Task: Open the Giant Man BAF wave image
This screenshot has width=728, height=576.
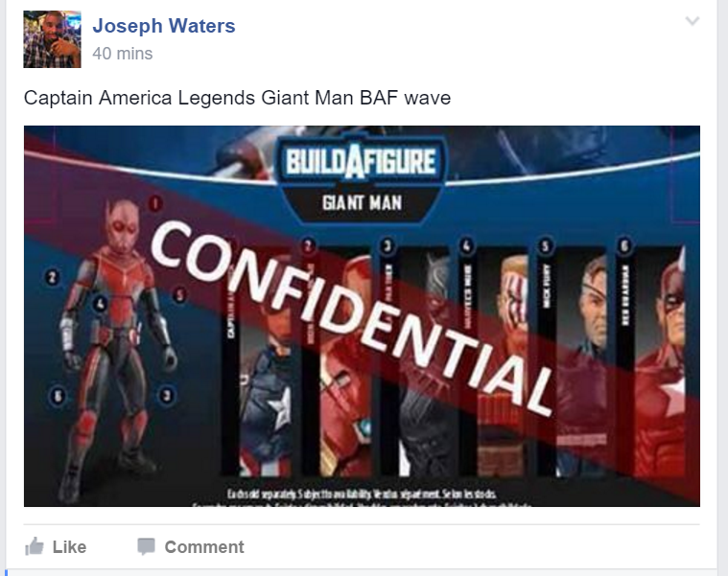Action: [x=362, y=316]
